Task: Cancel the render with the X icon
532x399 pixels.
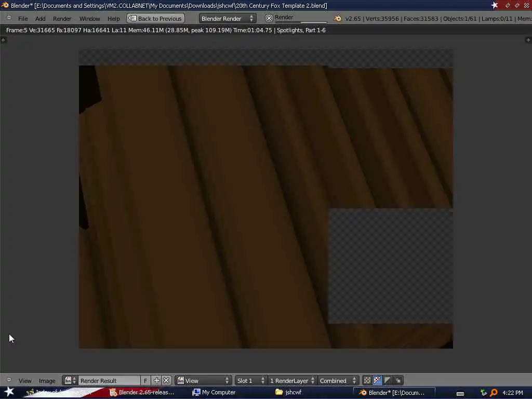Action: 269,18
